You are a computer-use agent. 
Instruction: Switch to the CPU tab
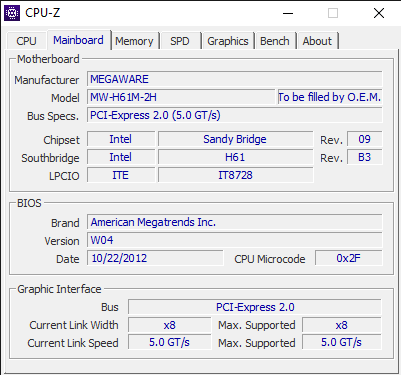pos(26,41)
